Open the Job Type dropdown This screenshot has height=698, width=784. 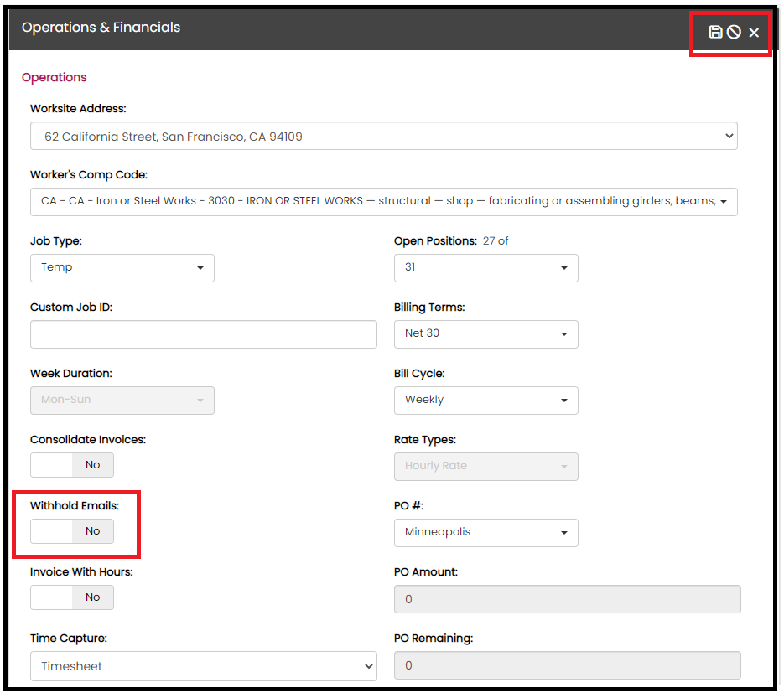[122, 268]
